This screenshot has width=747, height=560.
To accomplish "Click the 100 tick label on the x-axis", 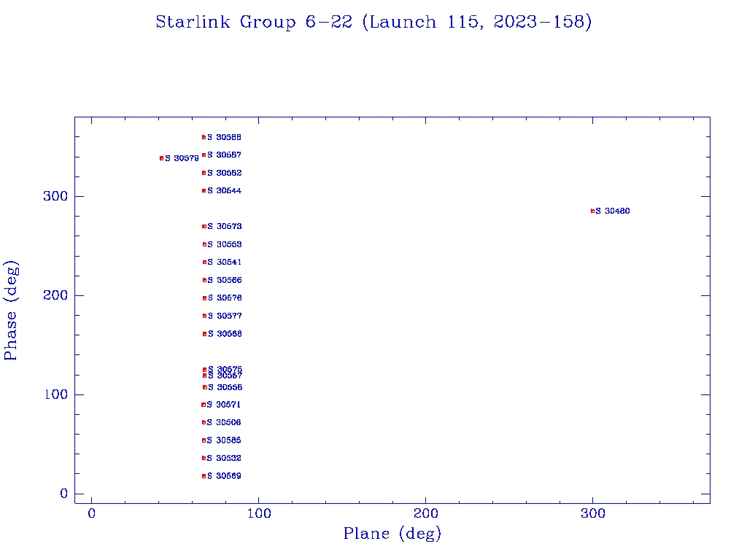I will [x=259, y=514].
